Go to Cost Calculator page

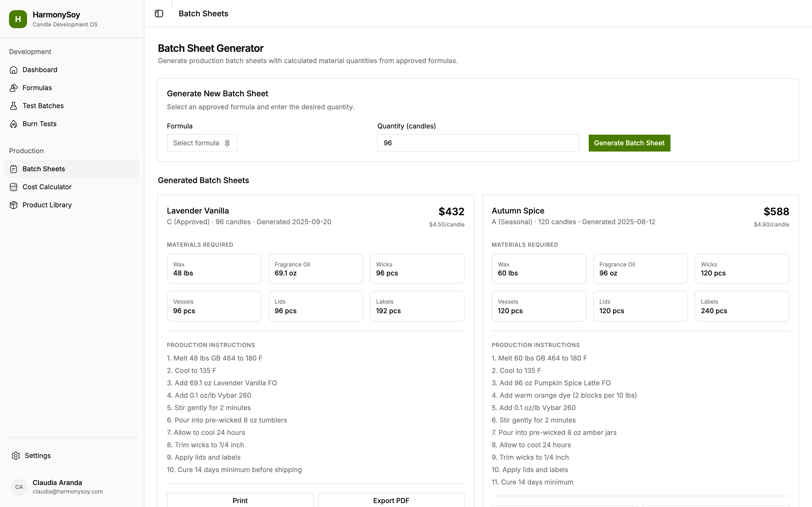47,187
